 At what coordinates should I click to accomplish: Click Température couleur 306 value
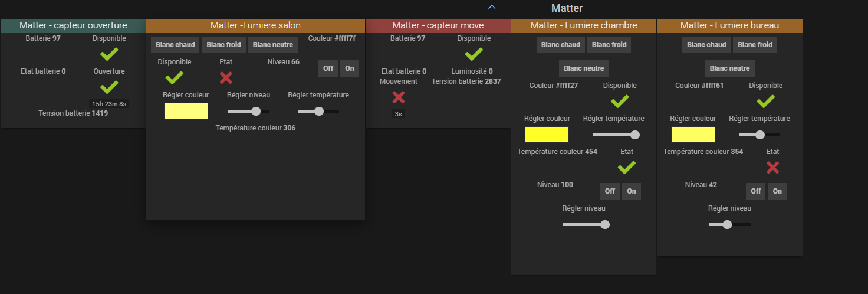[x=256, y=128]
